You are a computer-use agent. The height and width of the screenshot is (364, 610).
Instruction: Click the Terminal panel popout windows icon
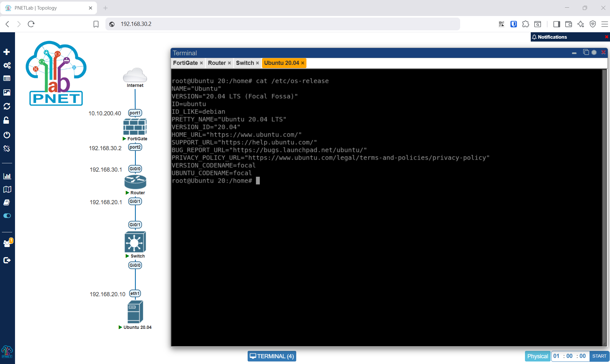point(586,52)
